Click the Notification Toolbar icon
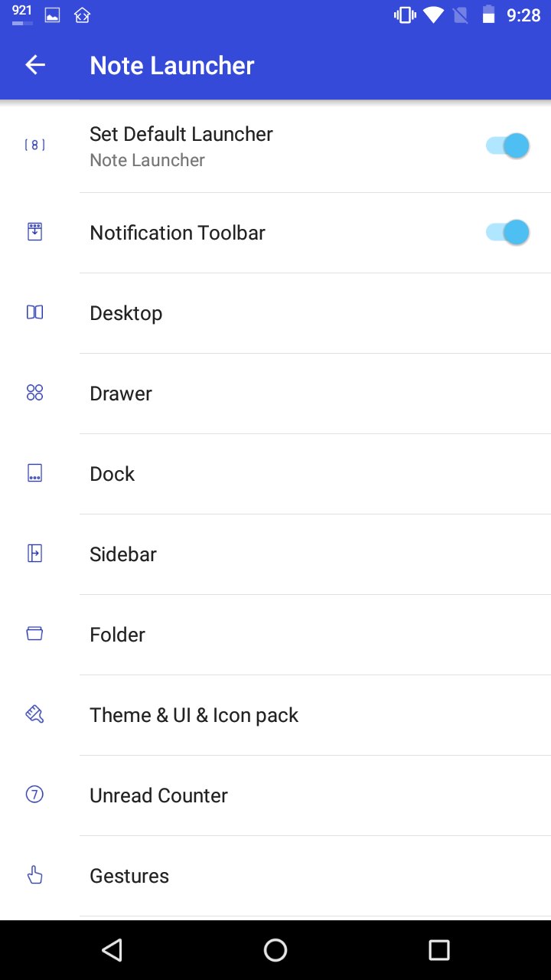Viewport: 551px width, 980px height. [x=34, y=232]
